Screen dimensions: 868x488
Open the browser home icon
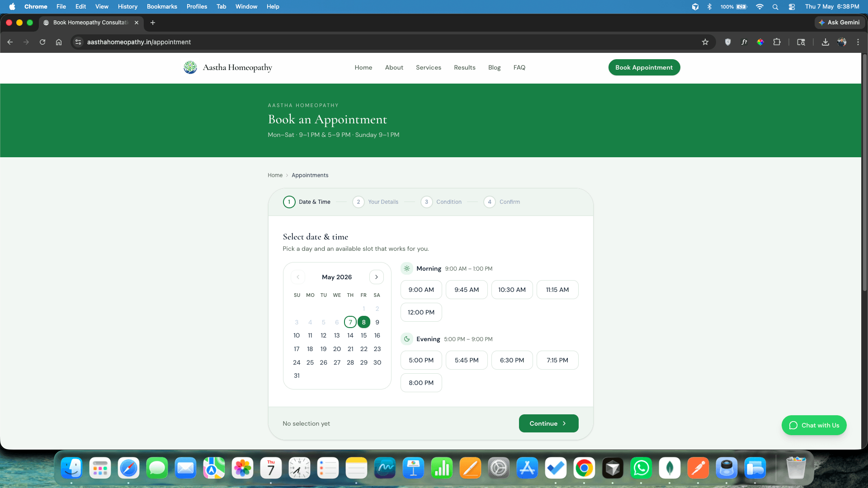click(x=59, y=42)
